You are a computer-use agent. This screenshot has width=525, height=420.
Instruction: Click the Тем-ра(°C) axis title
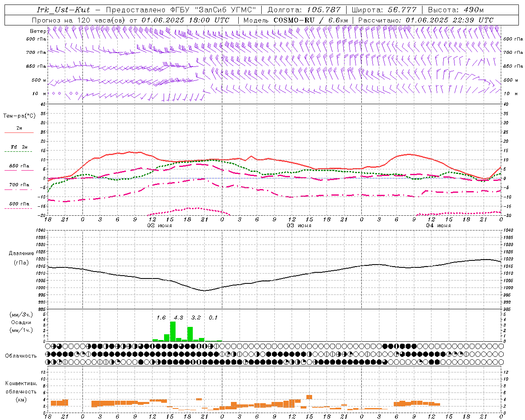pyautogui.click(x=19, y=116)
